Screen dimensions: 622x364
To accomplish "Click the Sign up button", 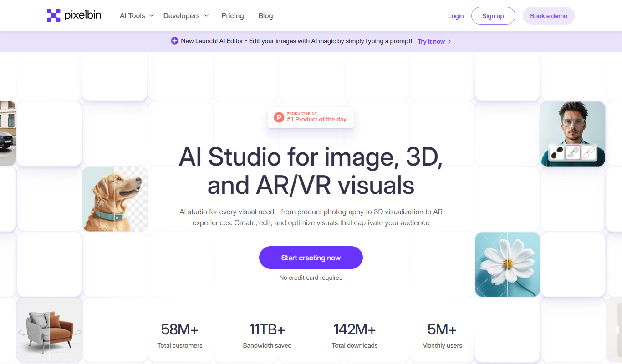I will point(493,16).
